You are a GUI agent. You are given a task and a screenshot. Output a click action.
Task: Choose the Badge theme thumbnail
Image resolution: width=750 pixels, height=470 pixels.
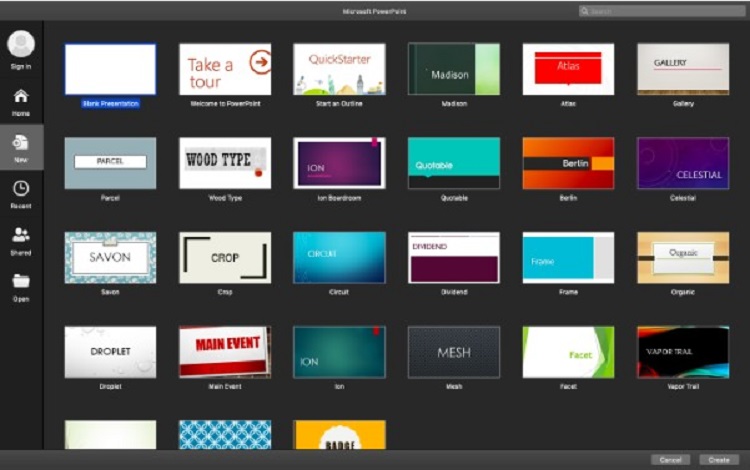[339, 435]
